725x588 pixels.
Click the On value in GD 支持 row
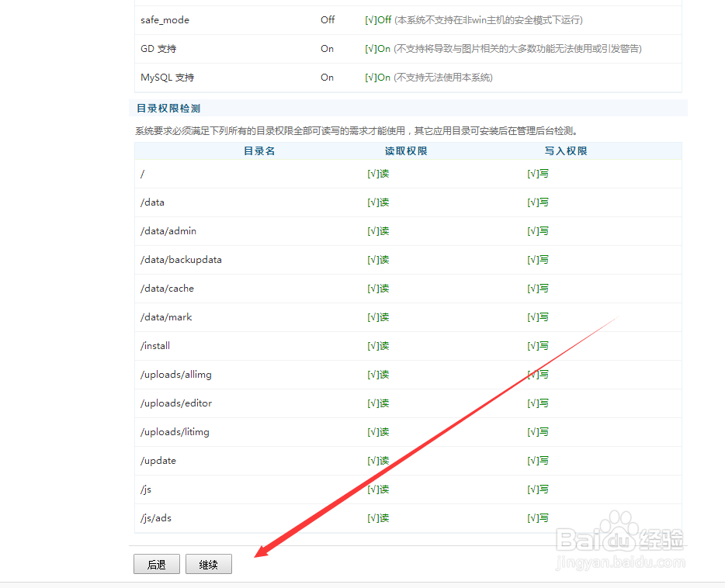coord(327,49)
